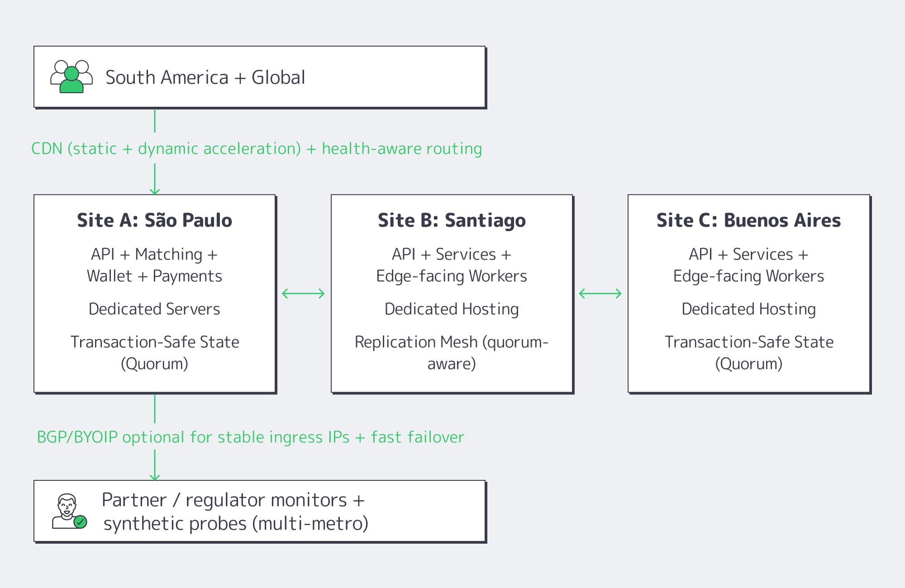The width and height of the screenshot is (905, 588).
Task: Select the Site B: Santiago heading
Action: (452, 220)
